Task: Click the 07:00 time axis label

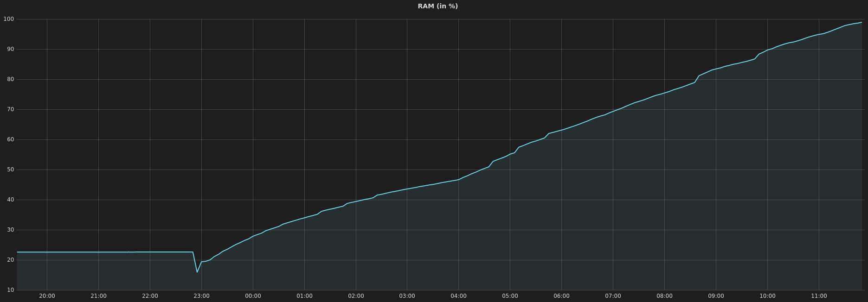Action: point(613,296)
